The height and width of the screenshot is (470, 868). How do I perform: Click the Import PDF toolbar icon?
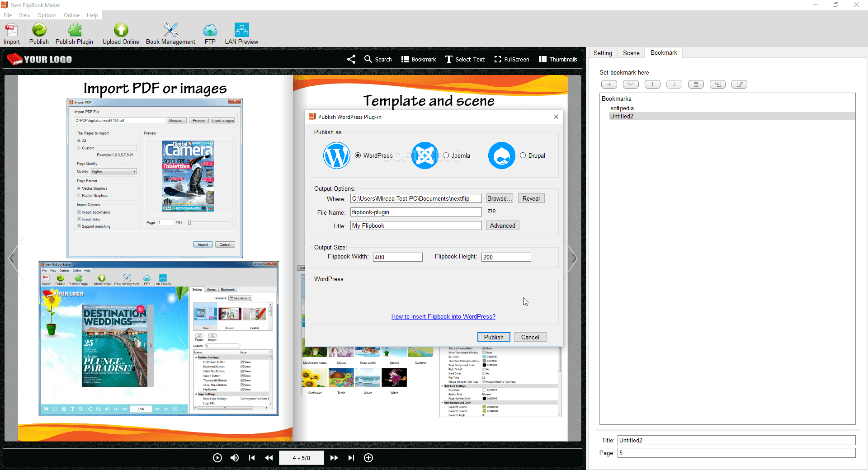coord(11,34)
